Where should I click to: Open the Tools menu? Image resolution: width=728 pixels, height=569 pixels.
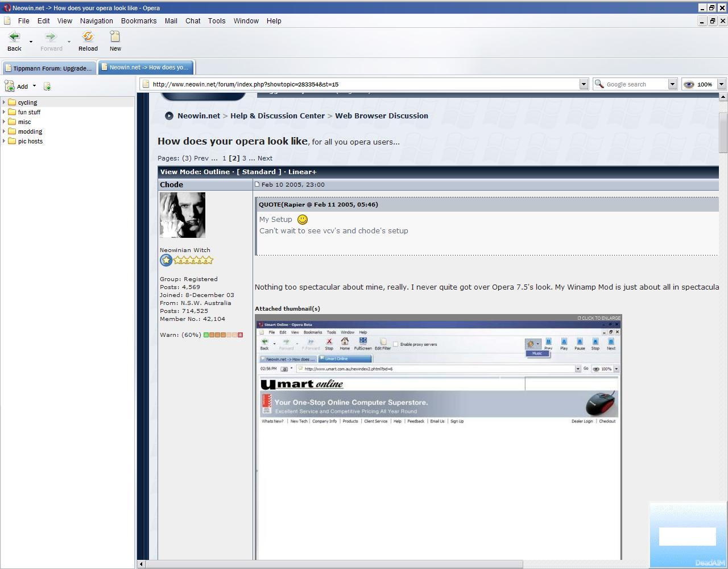(x=217, y=21)
